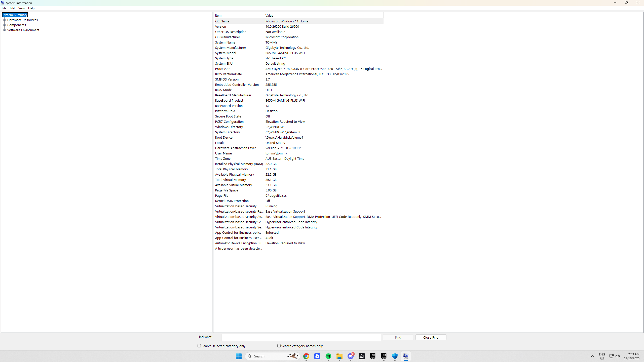Expand the Hardware Resources tree node

[x=4, y=20]
